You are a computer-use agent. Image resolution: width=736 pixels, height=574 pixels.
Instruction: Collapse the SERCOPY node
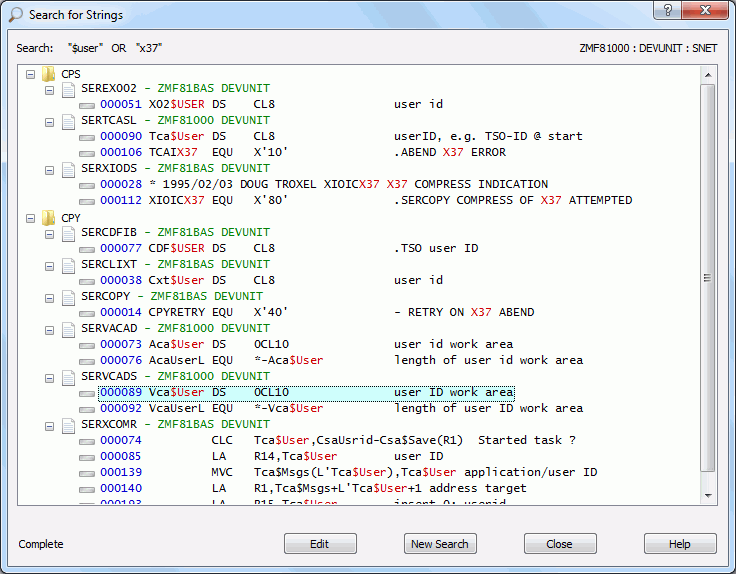coord(49,298)
